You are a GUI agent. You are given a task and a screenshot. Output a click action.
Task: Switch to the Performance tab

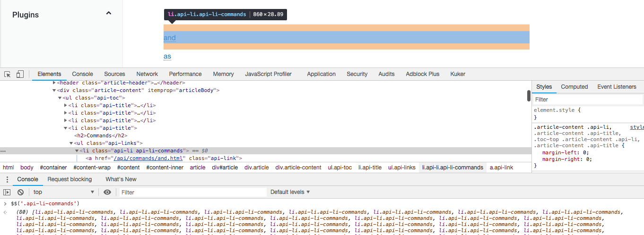click(x=185, y=74)
